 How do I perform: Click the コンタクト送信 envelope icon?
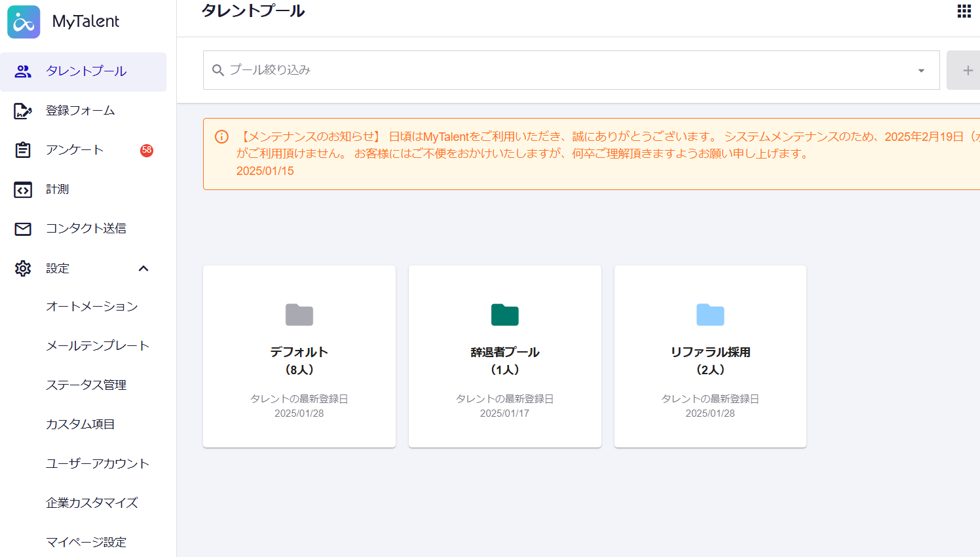(23, 229)
